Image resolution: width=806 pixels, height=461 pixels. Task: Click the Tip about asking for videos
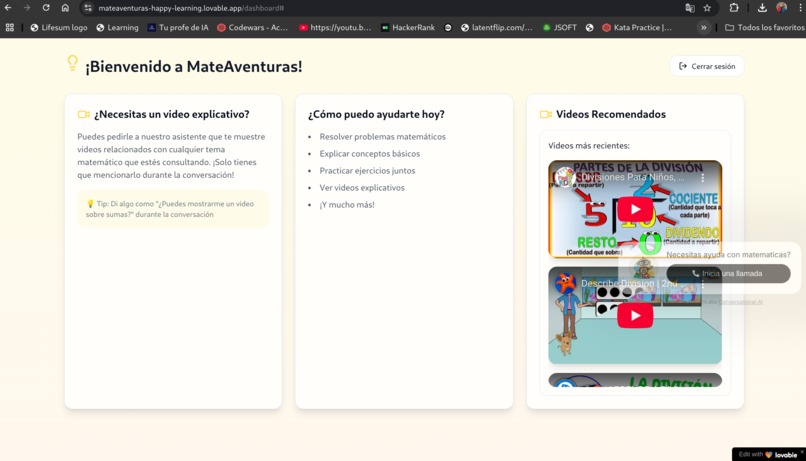point(173,209)
